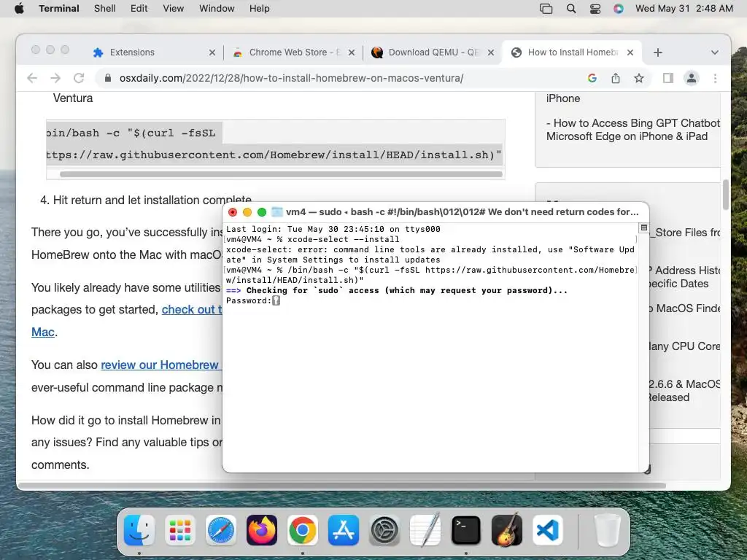
Task: Close the Extensions tab
Action: point(212,52)
